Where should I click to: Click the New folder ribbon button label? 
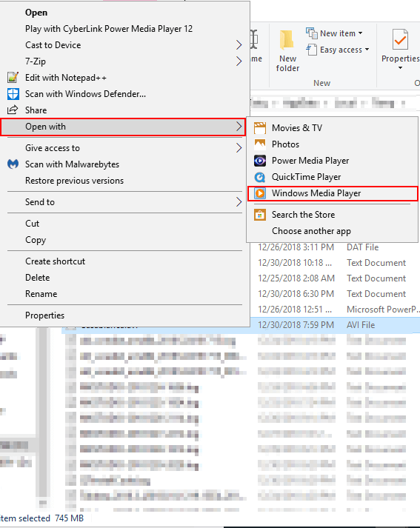(x=287, y=63)
